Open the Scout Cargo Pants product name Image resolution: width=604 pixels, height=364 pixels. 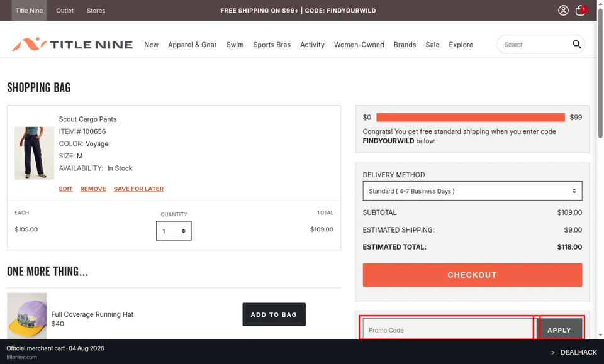[x=87, y=119]
